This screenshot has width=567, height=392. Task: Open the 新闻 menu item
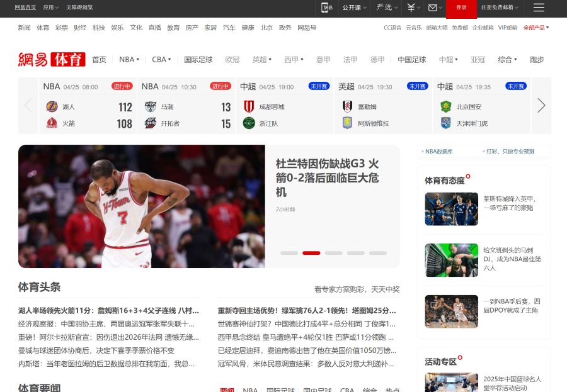23,28
